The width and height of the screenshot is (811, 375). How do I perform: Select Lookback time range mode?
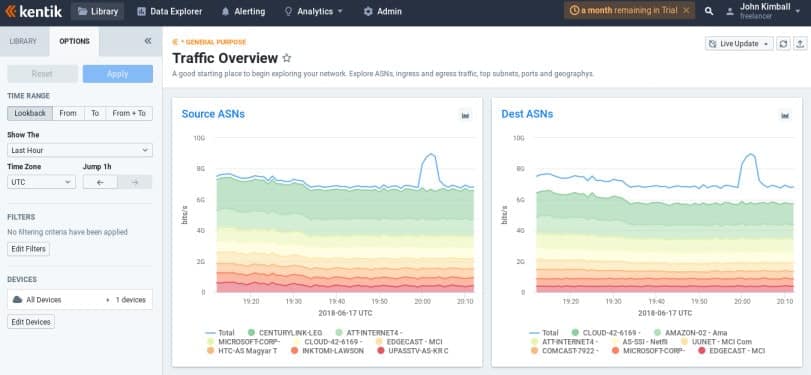tap(30, 113)
